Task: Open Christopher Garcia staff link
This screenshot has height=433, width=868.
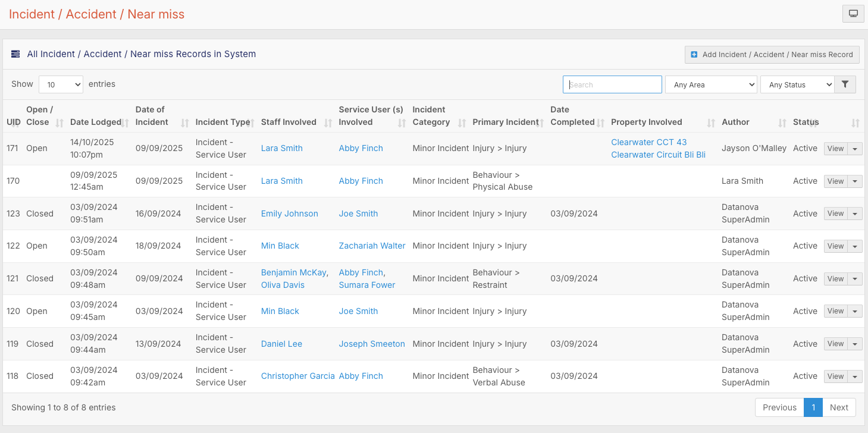Action: point(298,376)
